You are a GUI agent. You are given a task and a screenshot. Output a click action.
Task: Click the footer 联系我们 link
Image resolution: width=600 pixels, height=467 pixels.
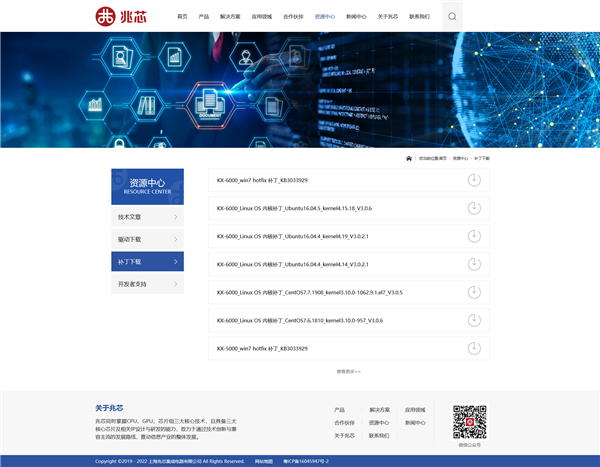tap(379, 436)
